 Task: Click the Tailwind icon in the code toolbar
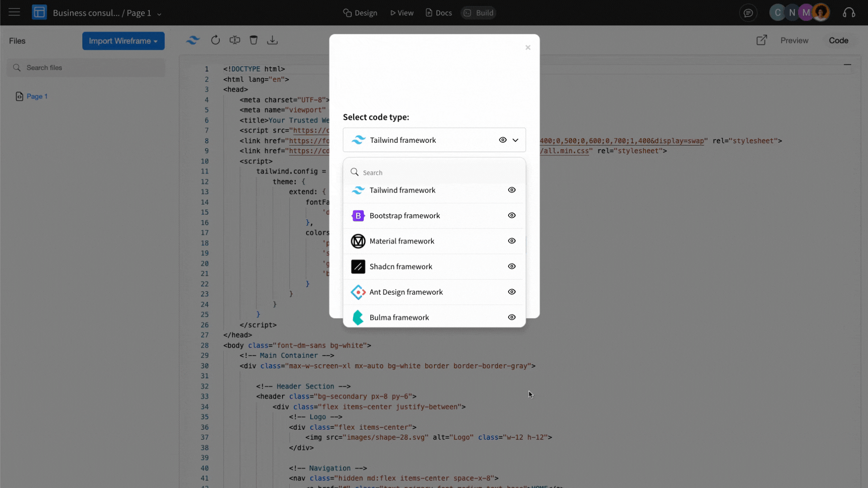coord(193,40)
